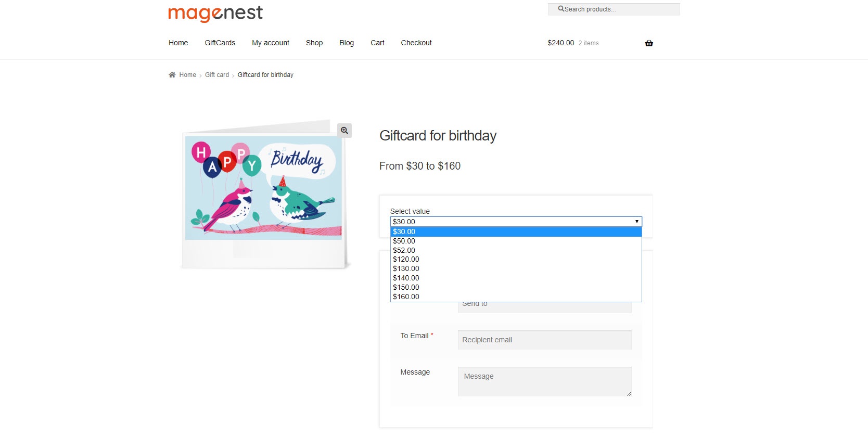The image size is (868, 437).
Task: Choose the $120.00 option
Action: (x=406, y=259)
